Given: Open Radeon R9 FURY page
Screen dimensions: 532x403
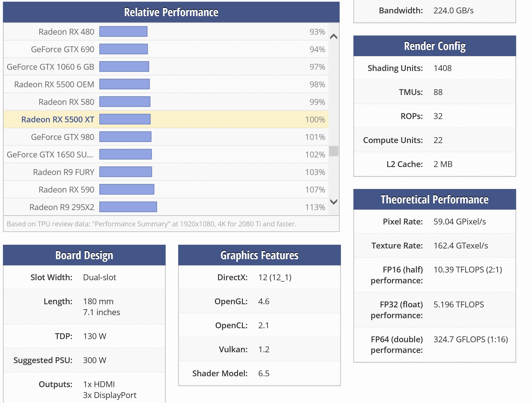Looking at the screenshot, I should [63, 172].
